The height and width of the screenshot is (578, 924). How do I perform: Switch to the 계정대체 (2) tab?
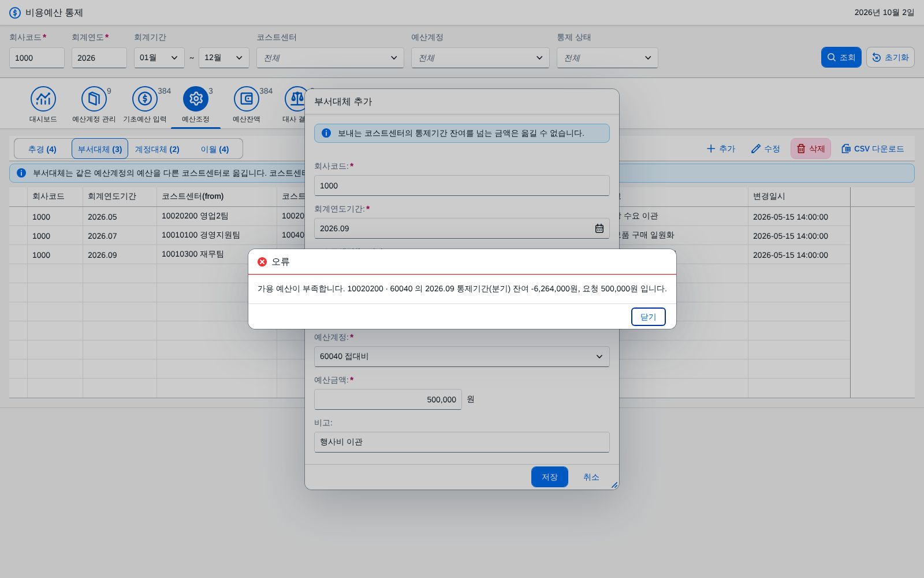[x=157, y=149]
